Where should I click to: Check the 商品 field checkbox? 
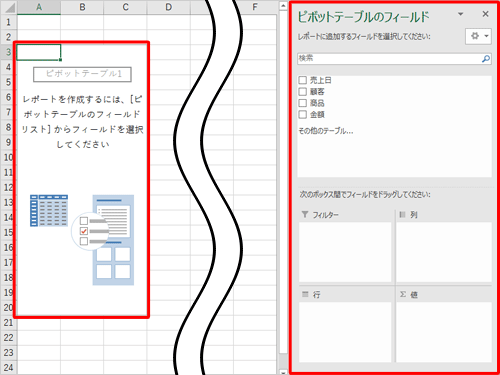point(303,103)
